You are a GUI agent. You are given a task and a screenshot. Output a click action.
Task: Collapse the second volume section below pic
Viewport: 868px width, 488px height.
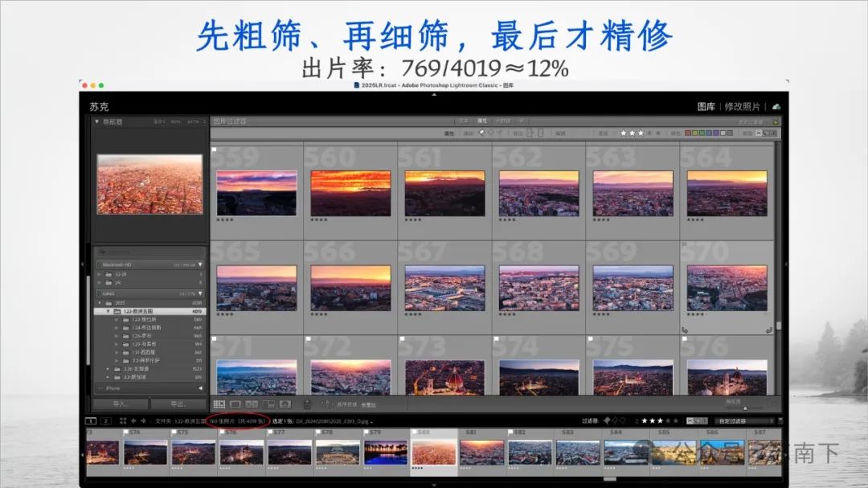(x=200, y=293)
